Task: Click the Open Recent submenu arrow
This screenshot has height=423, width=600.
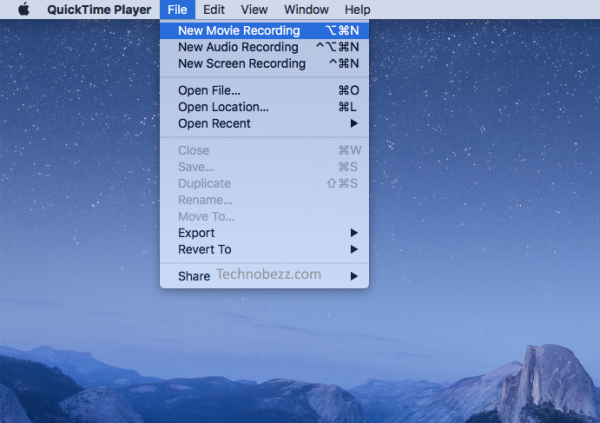Action: 354,123
